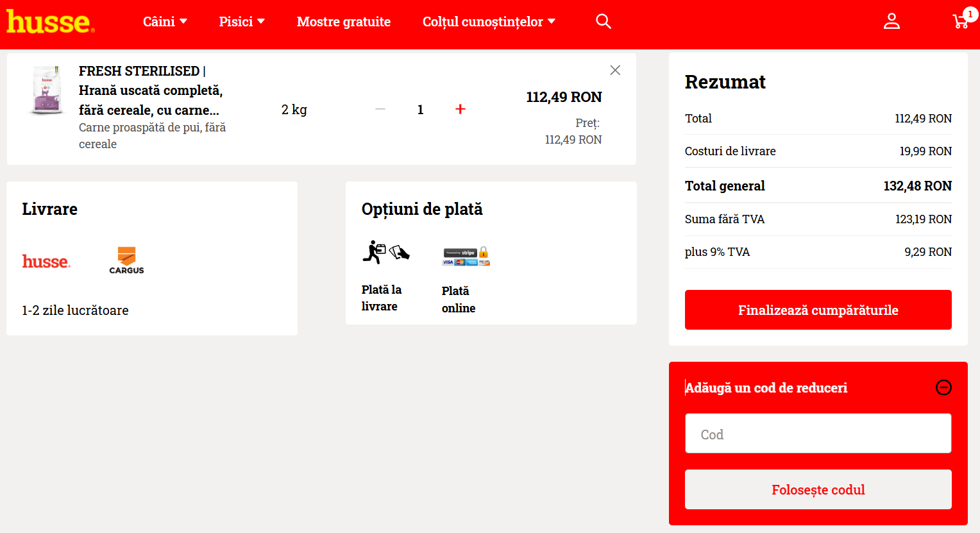Decrease product quantity with minus icon

[x=380, y=110]
